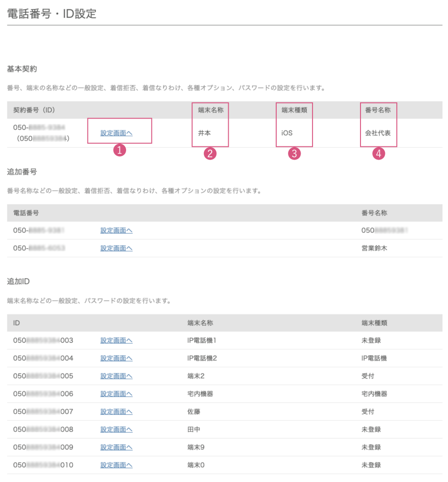Open 設定画面へ link in 基本契約 row
Screen dimensions: 448x482
116,133
